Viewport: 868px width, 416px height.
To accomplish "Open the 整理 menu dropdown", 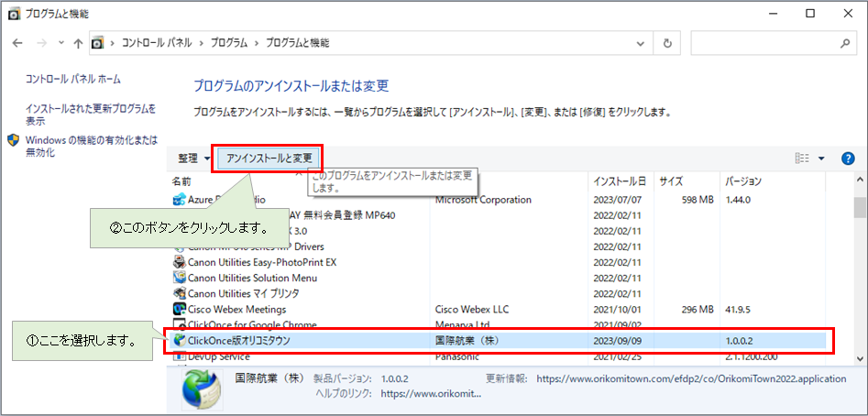I will [193, 159].
